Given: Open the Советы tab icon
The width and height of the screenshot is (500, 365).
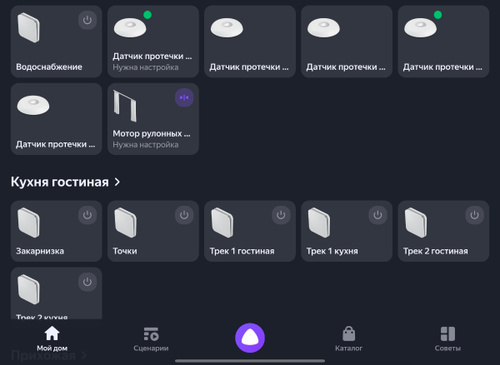Looking at the screenshot, I should tap(448, 334).
